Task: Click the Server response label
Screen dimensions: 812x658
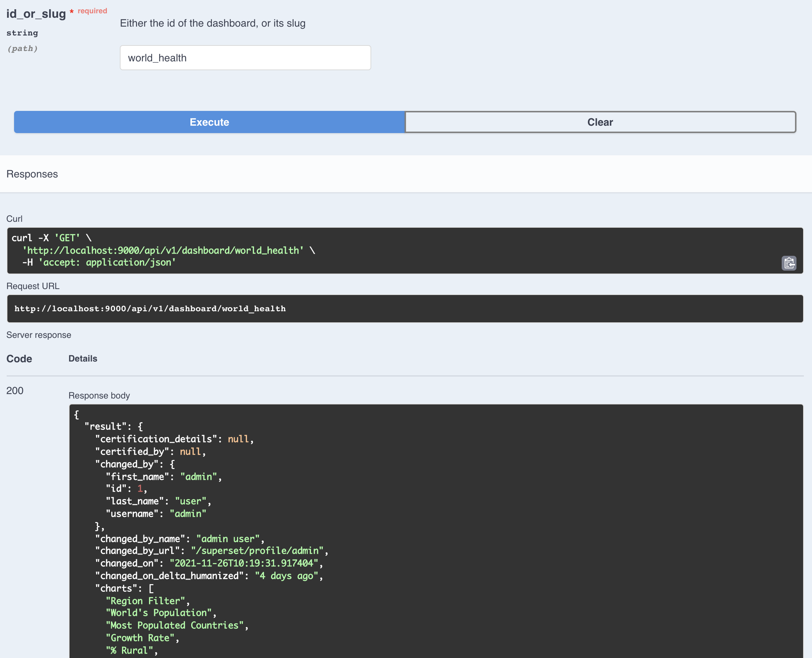Action: pyautogui.click(x=39, y=335)
